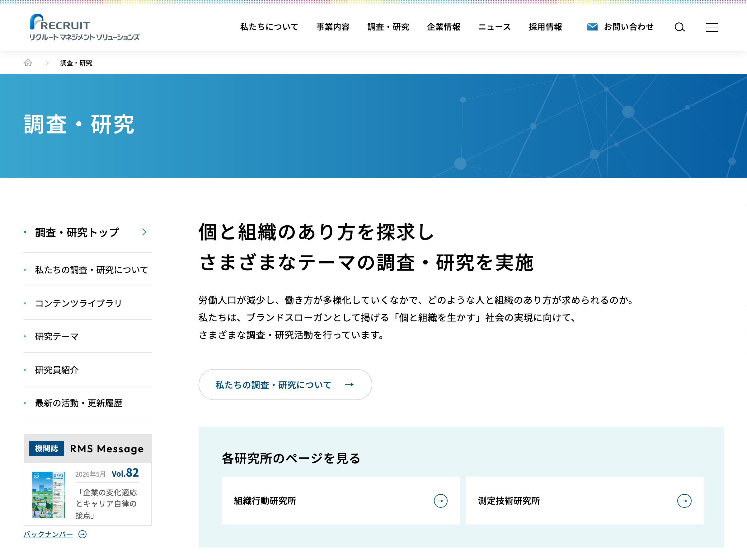This screenshot has height=560, width=747.
Task: Open the 組織行動研究所 card
Action: click(341, 501)
